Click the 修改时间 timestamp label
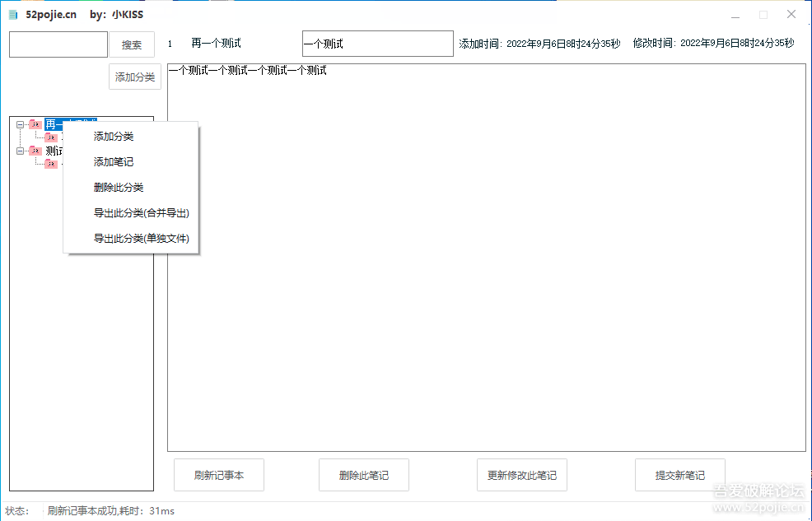Screen dimensions: 812x521 coord(714,44)
